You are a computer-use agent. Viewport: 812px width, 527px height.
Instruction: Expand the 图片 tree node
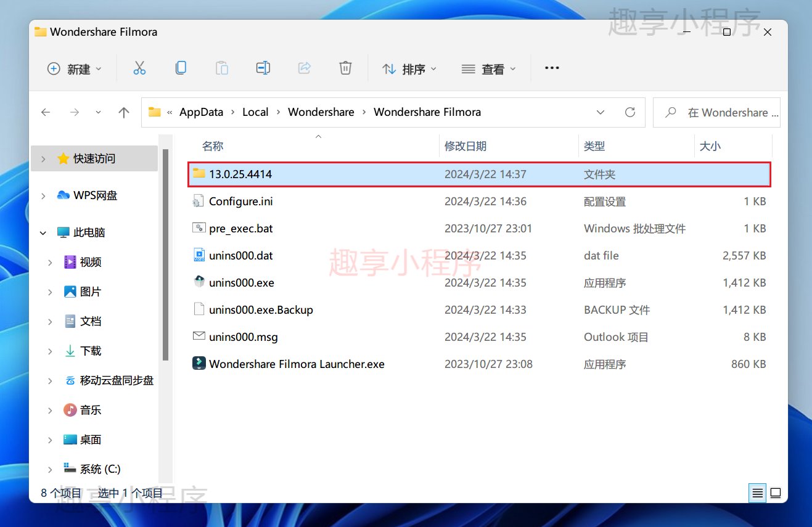point(51,292)
